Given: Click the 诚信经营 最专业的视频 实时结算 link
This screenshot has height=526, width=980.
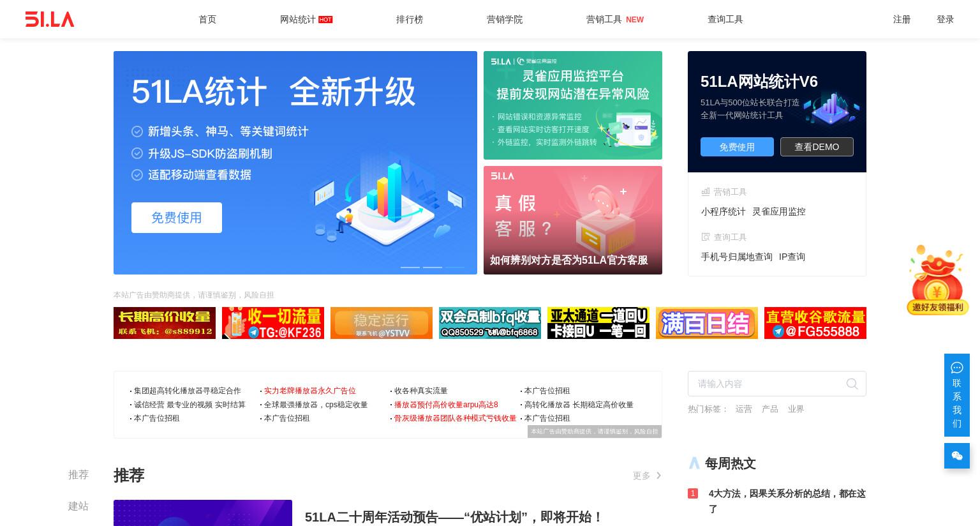Looking at the screenshot, I should tap(189, 405).
